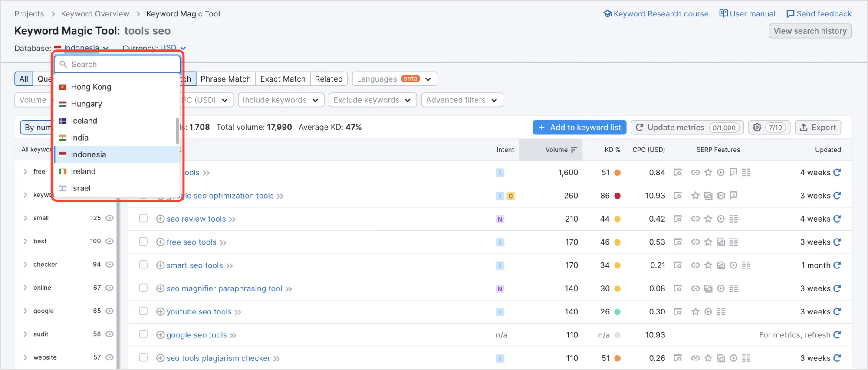Image resolution: width=868 pixels, height=370 pixels.
Task: Expand the best keyword group
Action: pyautogui.click(x=25, y=241)
